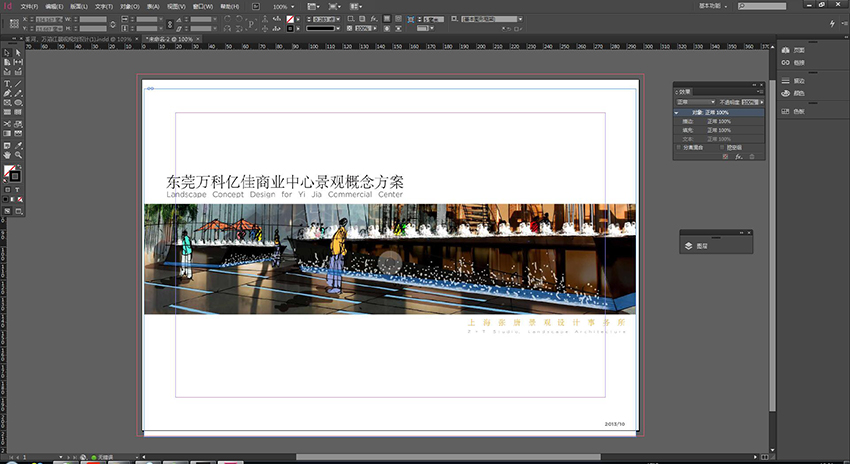Image resolution: width=850 pixels, height=464 pixels.
Task: Apply None red-slash button in toolbox
Action: pos(20,200)
